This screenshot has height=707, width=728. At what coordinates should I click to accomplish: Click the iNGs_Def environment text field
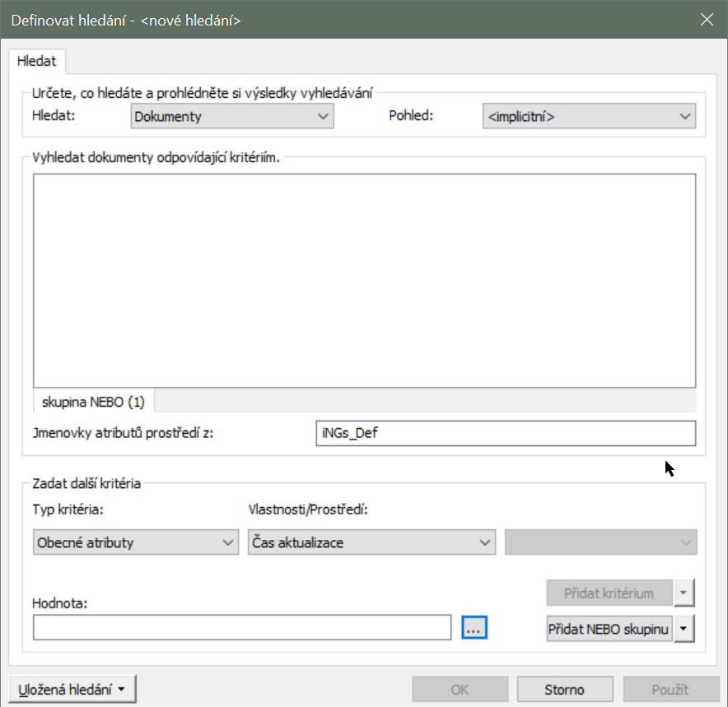[x=505, y=434]
